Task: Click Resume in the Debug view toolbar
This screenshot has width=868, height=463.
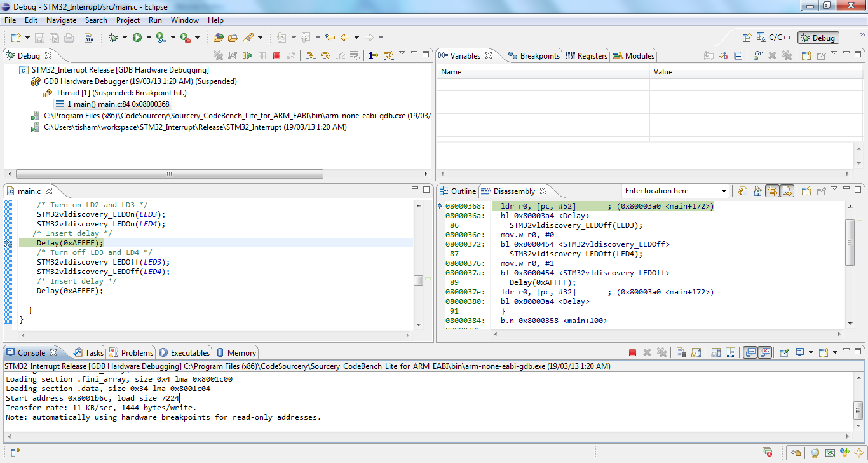Action: (x=248, y=56)
